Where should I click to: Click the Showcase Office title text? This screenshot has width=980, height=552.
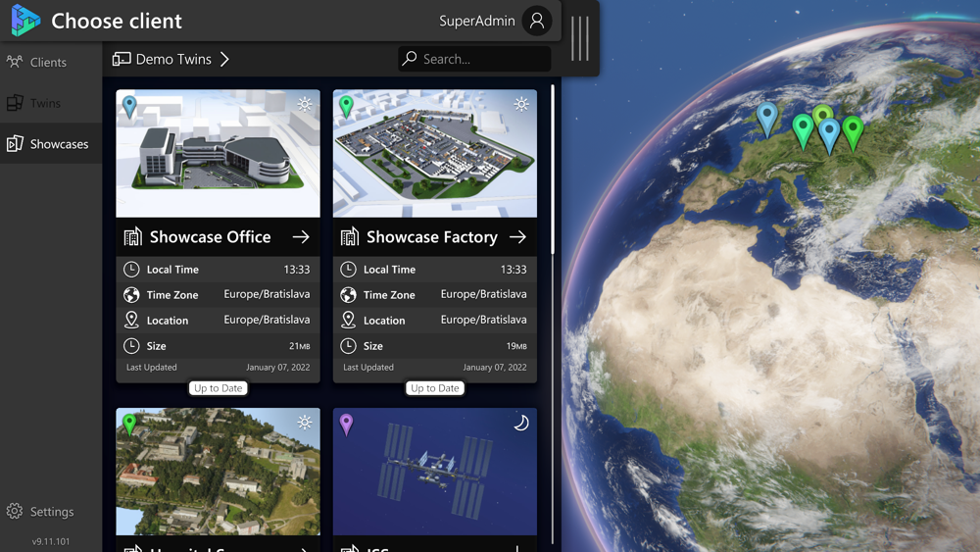[x=210, y=237]
